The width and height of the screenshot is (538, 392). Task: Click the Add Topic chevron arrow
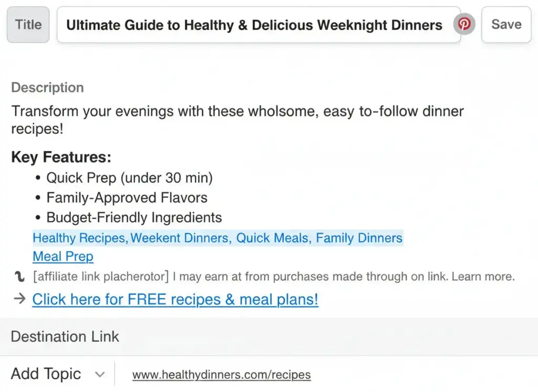[x=100, y=374]
